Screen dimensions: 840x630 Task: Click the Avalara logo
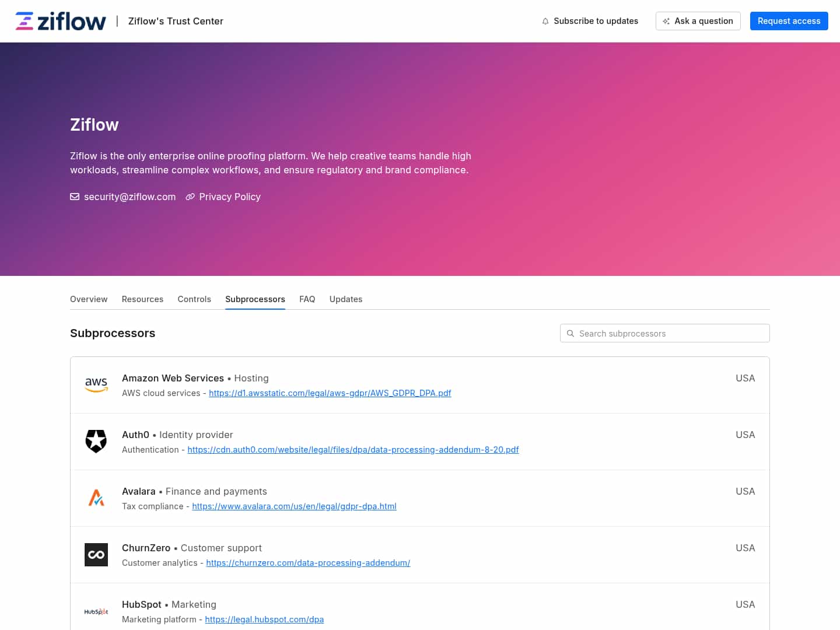(96, 498)
